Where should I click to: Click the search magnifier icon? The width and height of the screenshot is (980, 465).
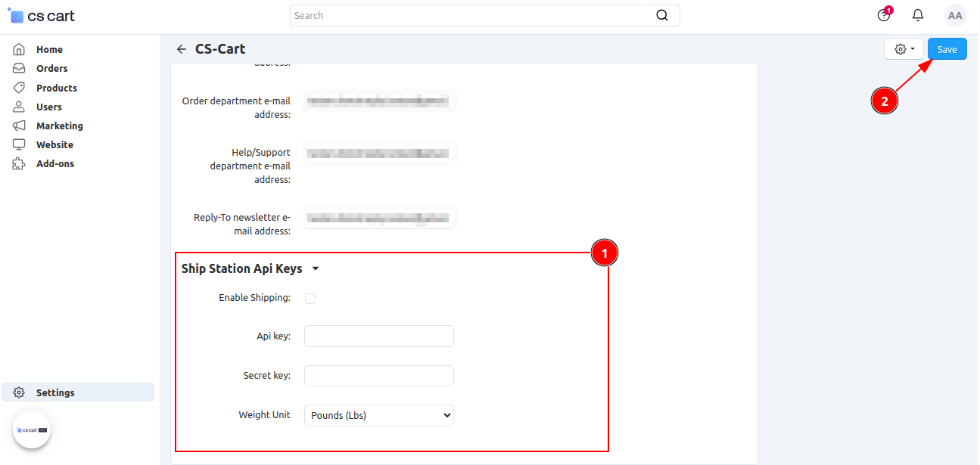click(x=662, y=15)
